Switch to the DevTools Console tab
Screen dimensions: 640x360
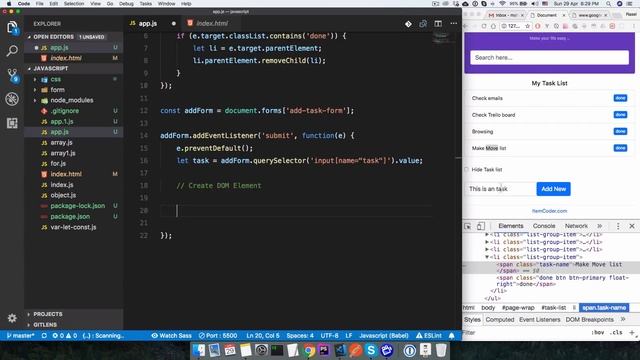[x=544, y=226]
